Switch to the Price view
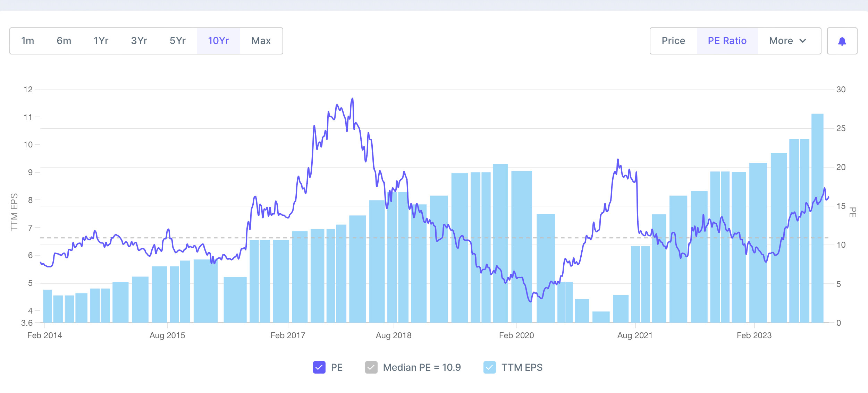Viewport: 868px width, 393px height. tap(673, 41)
